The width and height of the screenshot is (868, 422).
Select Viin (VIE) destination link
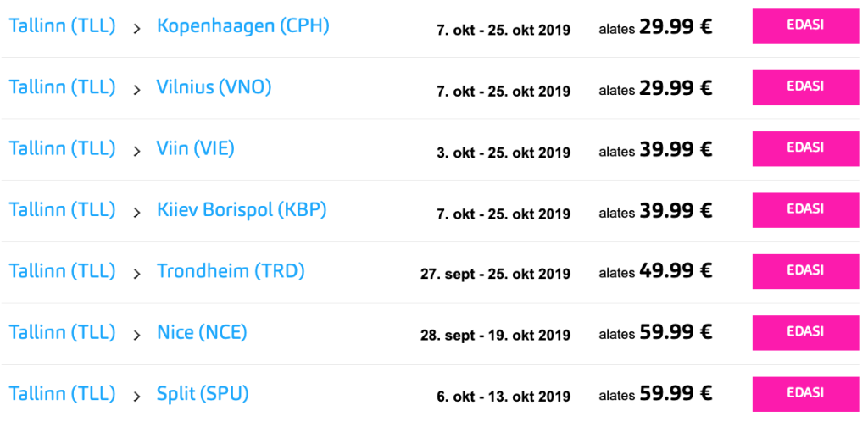[195, 149]
